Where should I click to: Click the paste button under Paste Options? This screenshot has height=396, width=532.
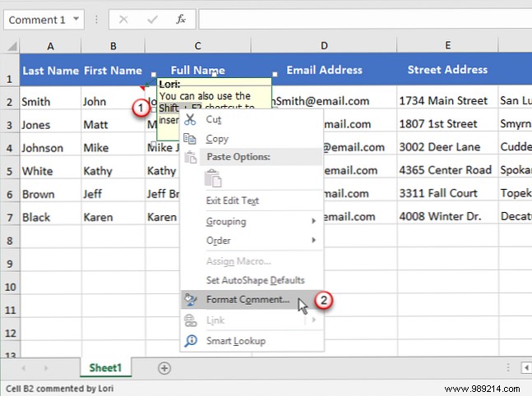click(213, 178)
